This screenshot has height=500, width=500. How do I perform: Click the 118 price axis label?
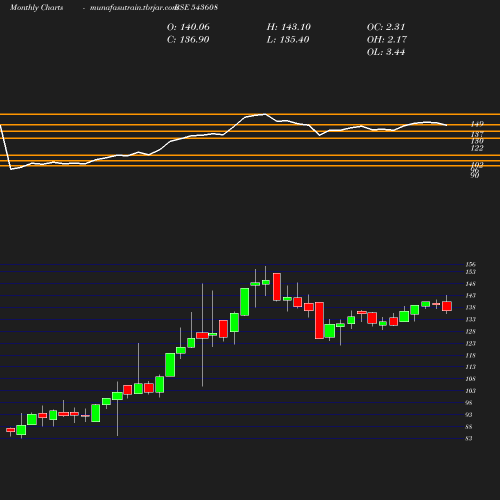(470, 356)
